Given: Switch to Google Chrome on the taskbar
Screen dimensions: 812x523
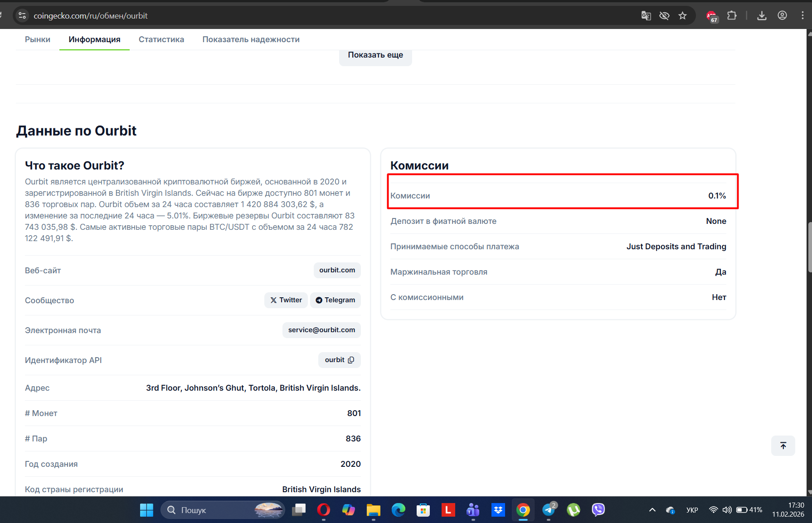Looking at the screenshot, I should [x=523, y=510].
